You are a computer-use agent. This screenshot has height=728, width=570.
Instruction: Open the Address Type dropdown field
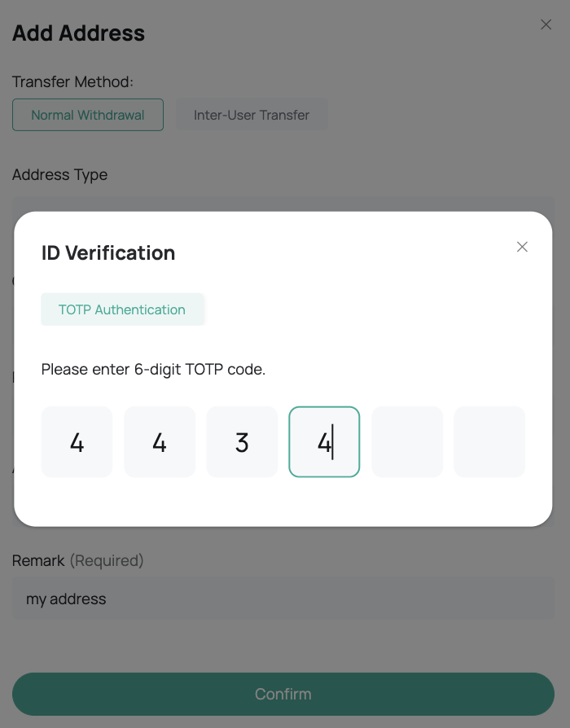(x=283, y=204)
